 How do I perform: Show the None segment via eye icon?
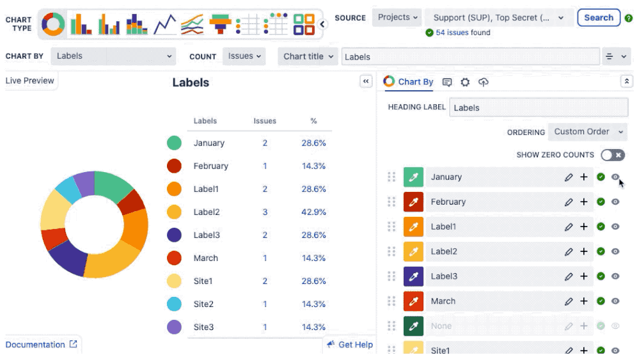click(615, 326)
